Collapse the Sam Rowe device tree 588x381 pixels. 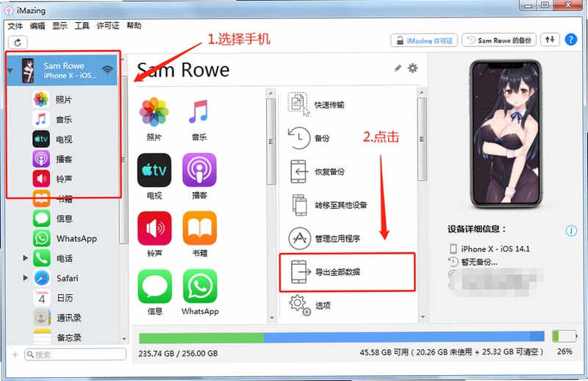[10, 70]
